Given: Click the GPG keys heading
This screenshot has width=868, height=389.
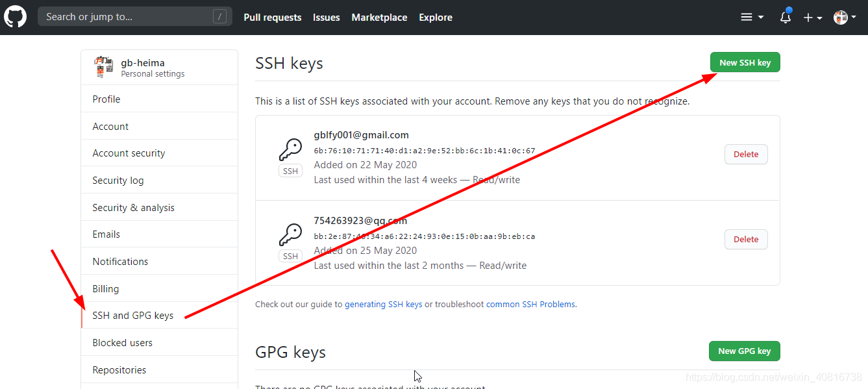Looking at the screenshot, I should click(x=290, y=352).
